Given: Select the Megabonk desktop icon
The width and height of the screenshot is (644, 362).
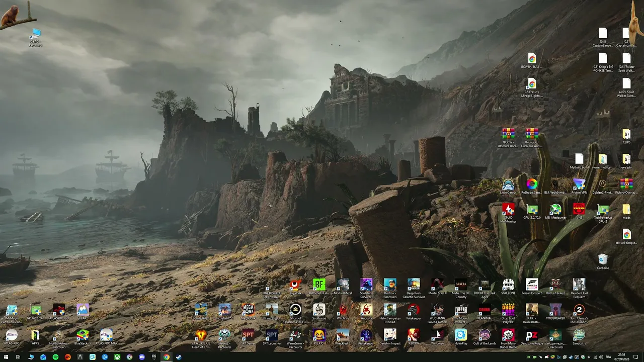Looking at the screenshot, I should (x=248, y=312).
